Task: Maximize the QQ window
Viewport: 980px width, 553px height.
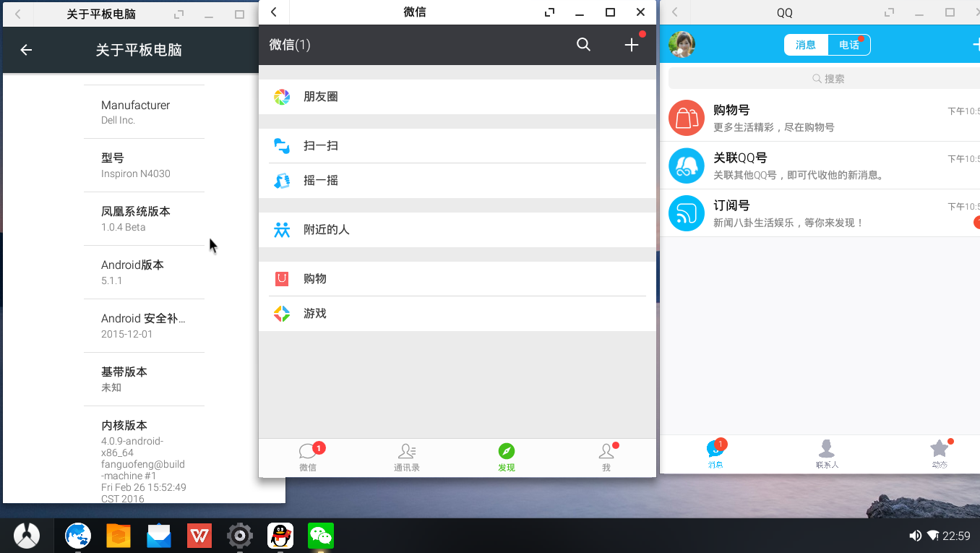Action: tap(950, 12)
